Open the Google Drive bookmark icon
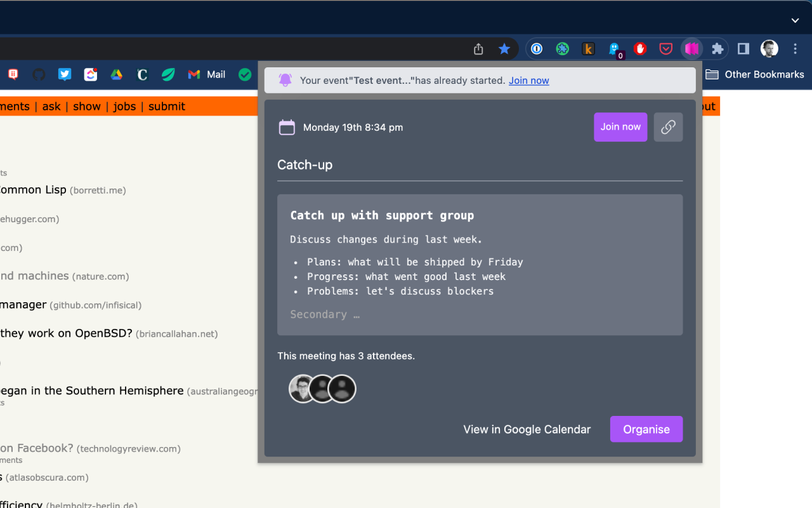 [x=116, y=74]
